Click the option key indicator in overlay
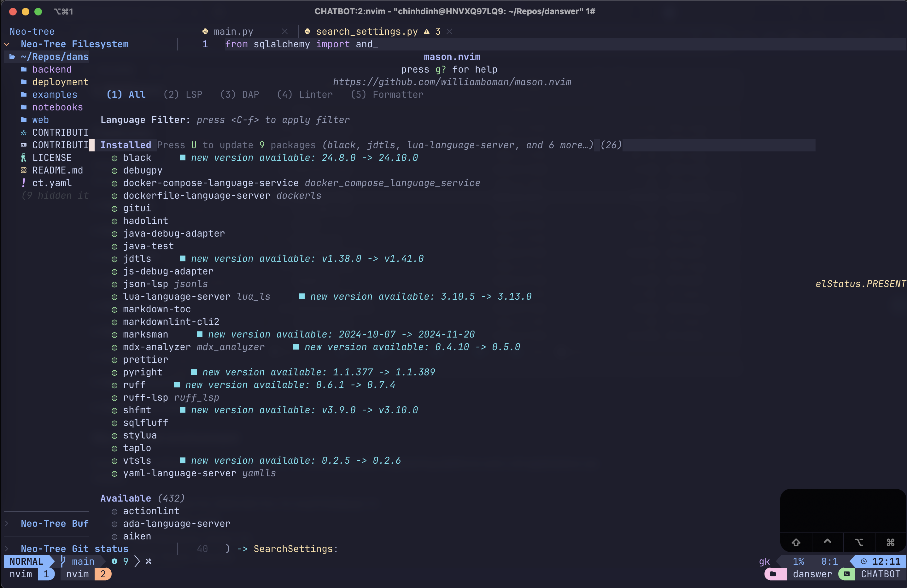The width and height of the screenshot is (907, 588). coord(859,542)
